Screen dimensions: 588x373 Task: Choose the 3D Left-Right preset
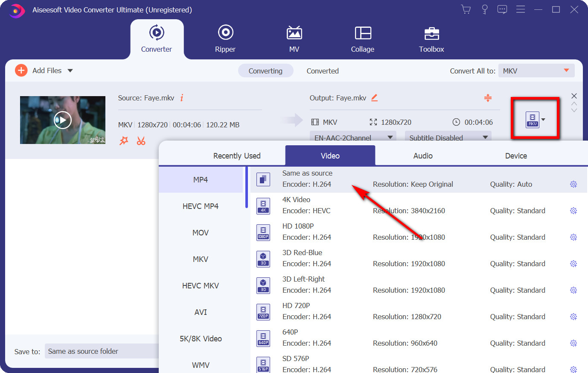click(x=419, y=285)
